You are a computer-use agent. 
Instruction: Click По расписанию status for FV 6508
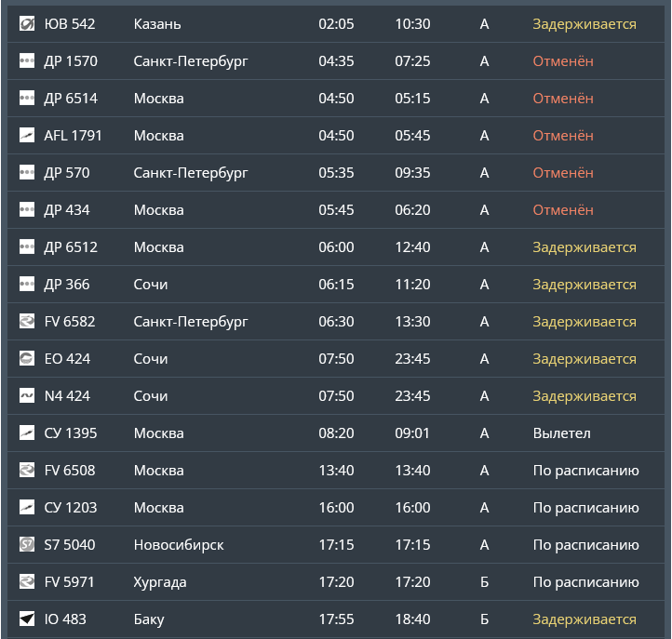pyautogui.click(x=585, y=471)
